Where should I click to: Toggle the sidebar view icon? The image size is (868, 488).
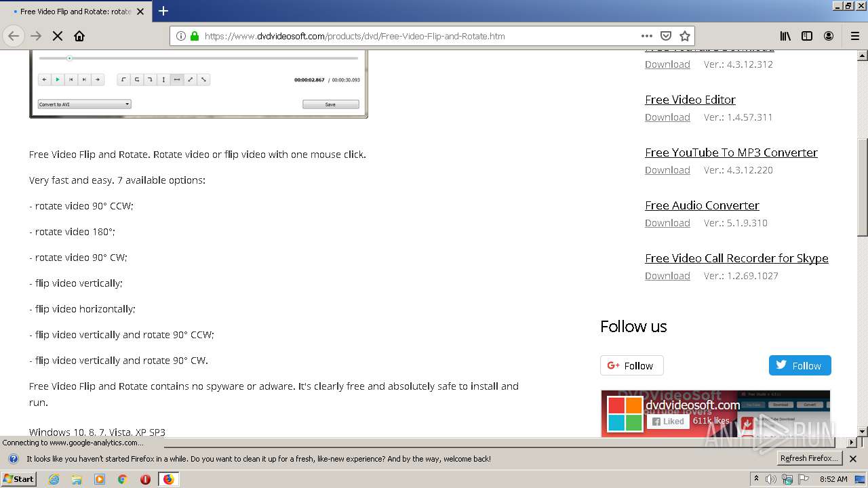807,36
